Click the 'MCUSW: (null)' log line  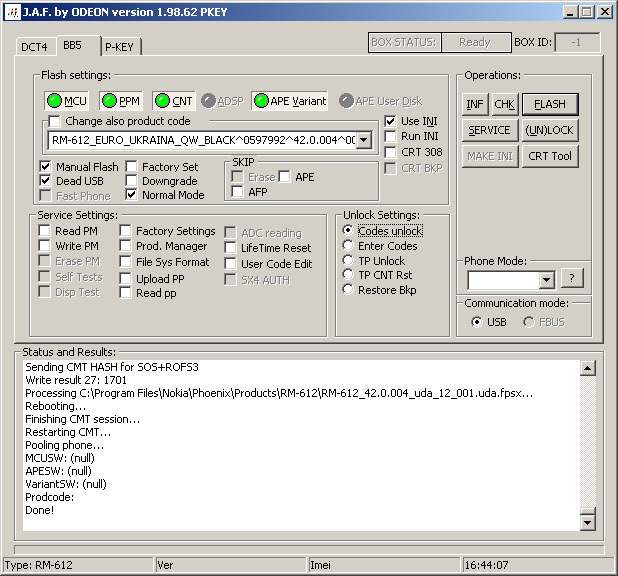(60, 458)
